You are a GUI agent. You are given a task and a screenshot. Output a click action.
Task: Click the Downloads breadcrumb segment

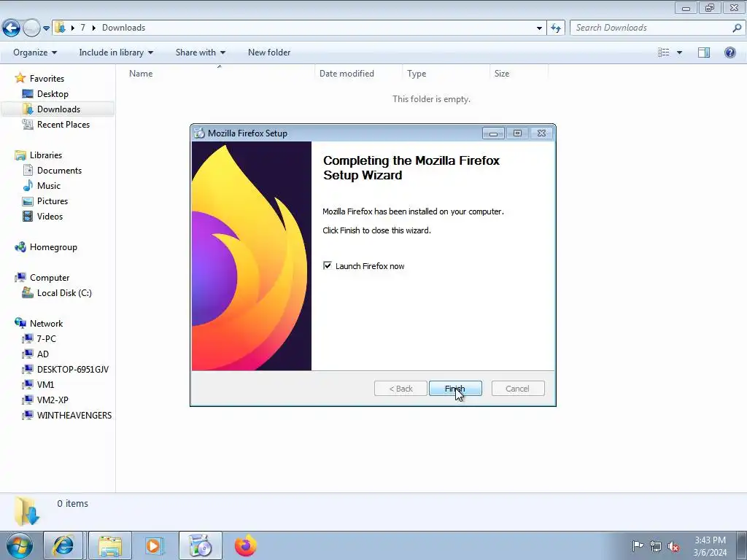coord(123,28)
